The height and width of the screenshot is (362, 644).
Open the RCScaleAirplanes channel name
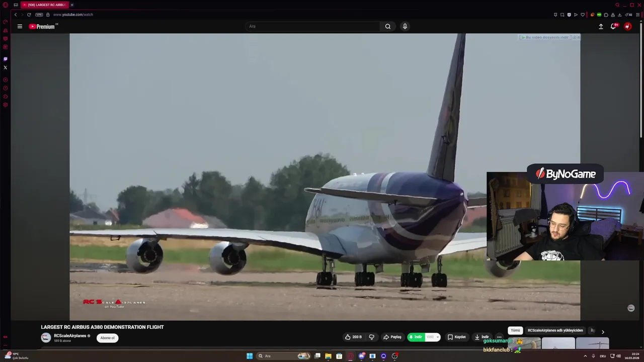click(x=70, y=336)
